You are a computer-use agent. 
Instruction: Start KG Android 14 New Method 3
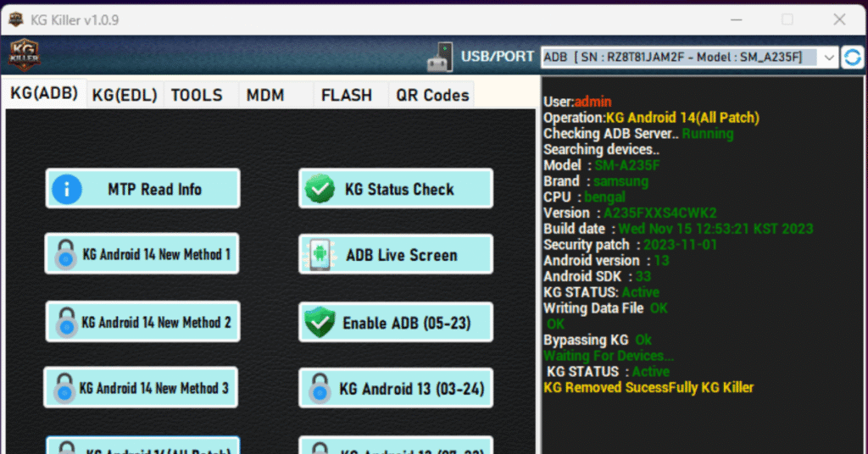click(x=141, y=388)
